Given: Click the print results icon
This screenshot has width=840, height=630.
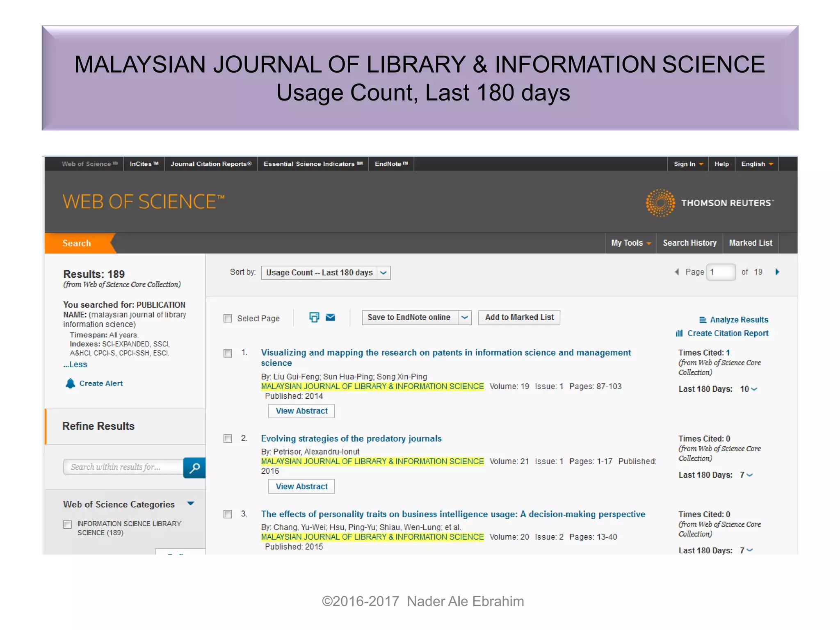Looking at the screenshot, I should (x=314, y=317).
